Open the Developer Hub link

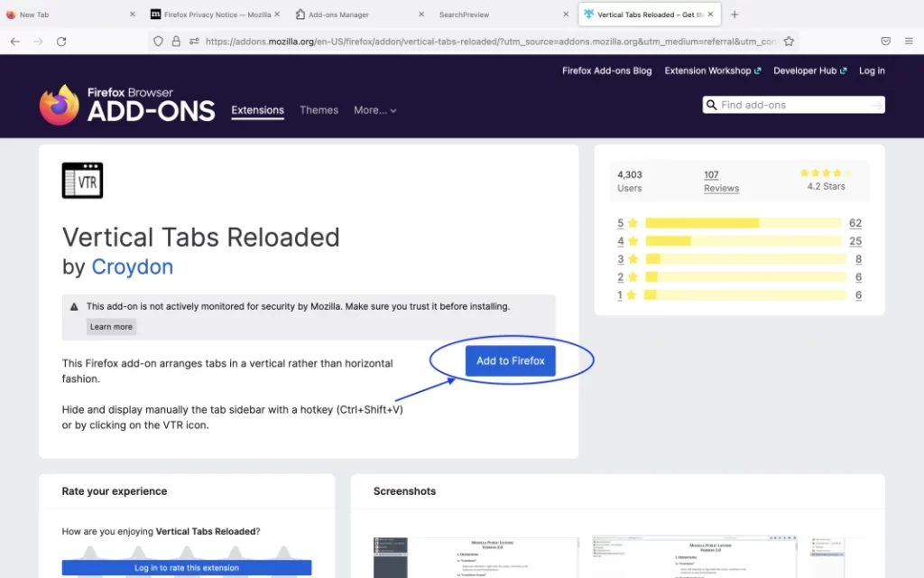(809, 70)
